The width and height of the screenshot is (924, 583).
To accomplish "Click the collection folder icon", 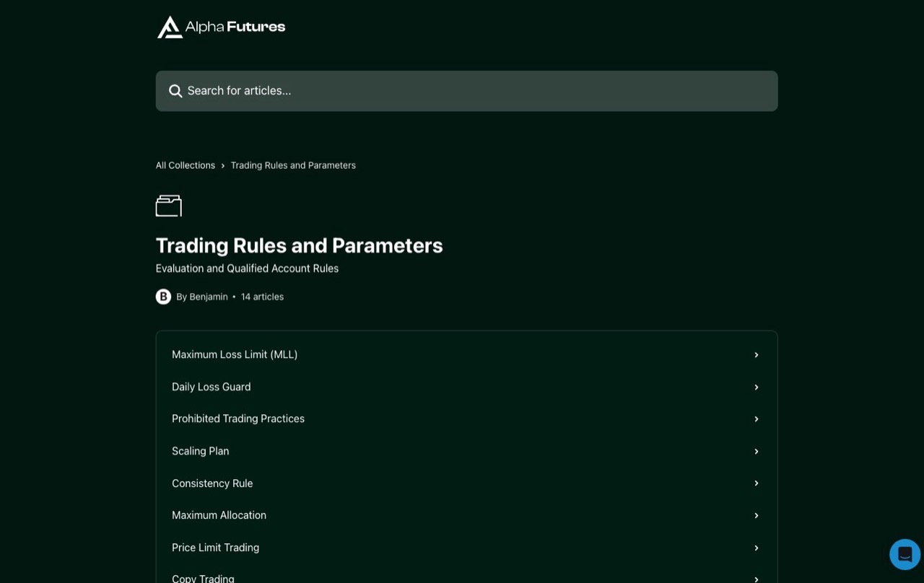I will 169,206.
